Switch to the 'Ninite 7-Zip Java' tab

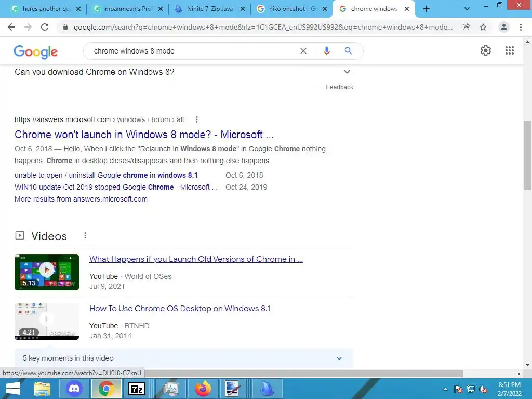(210, 9)
